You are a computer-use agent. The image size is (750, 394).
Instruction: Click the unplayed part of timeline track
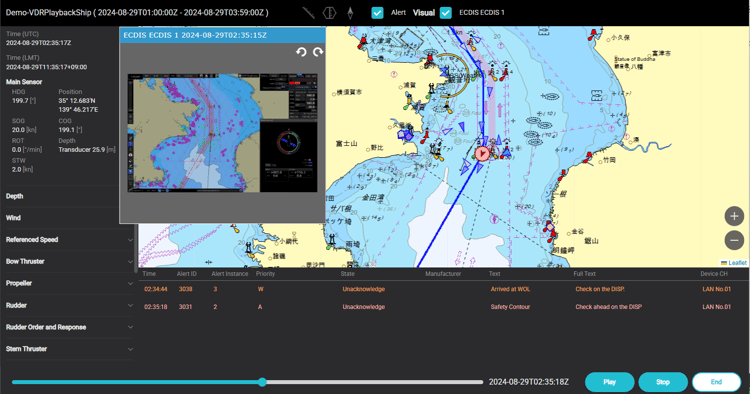pyautogui.click(x=375, y=382)
